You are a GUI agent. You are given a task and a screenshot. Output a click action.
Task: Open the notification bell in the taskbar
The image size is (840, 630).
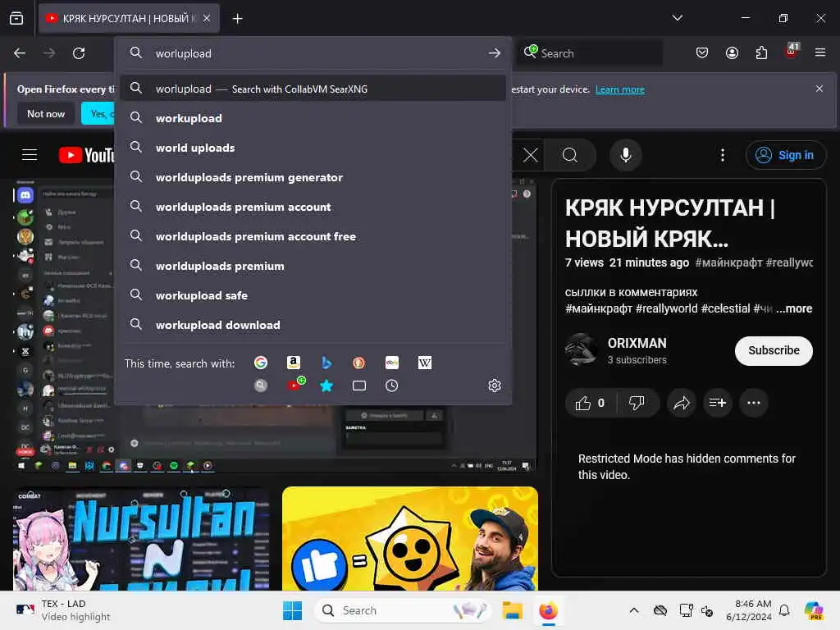(x=783, y=610)
